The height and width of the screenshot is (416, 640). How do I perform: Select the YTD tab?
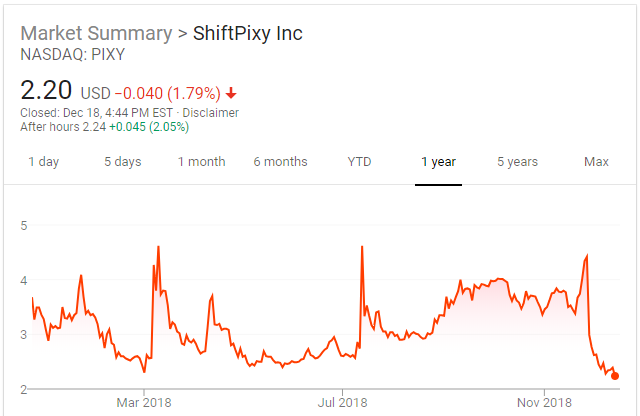[359, 162]
